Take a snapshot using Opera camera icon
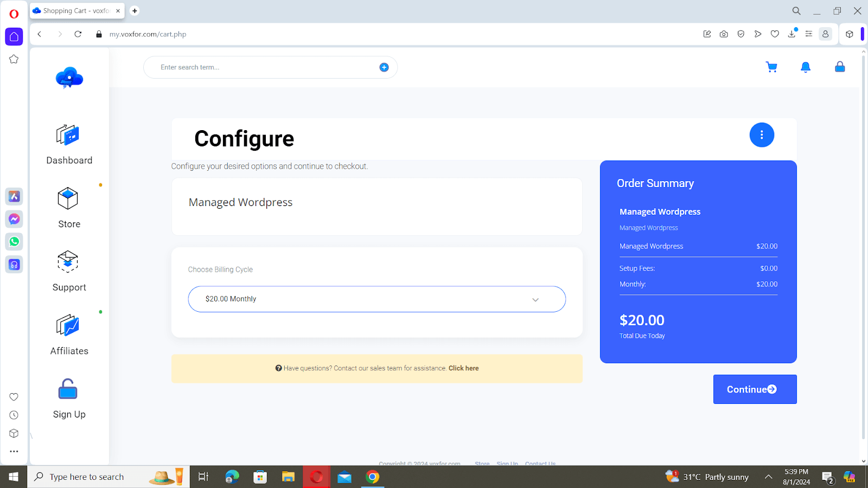The image size is (868, 488). [723, 34]
